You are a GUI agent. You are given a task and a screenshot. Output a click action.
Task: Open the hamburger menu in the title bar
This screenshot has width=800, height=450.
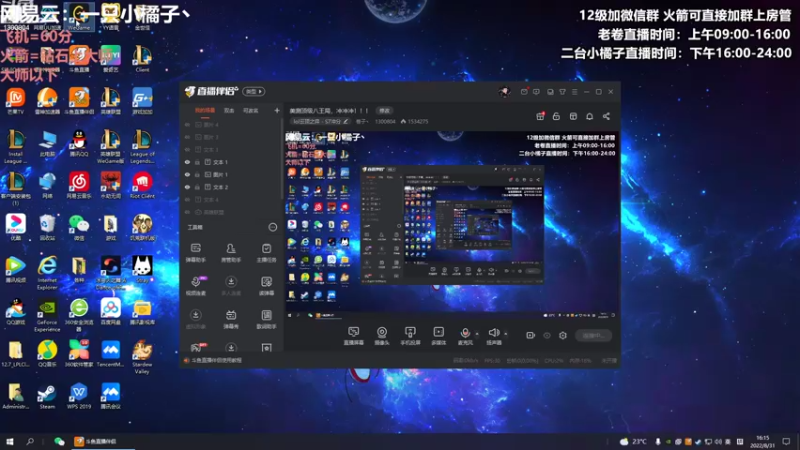(x=574, y=92)
